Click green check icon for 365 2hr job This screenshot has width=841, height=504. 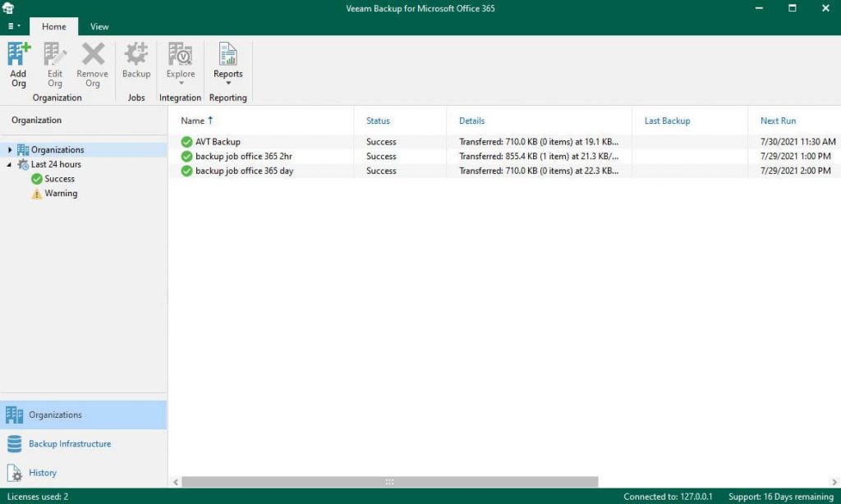(186, 156)
